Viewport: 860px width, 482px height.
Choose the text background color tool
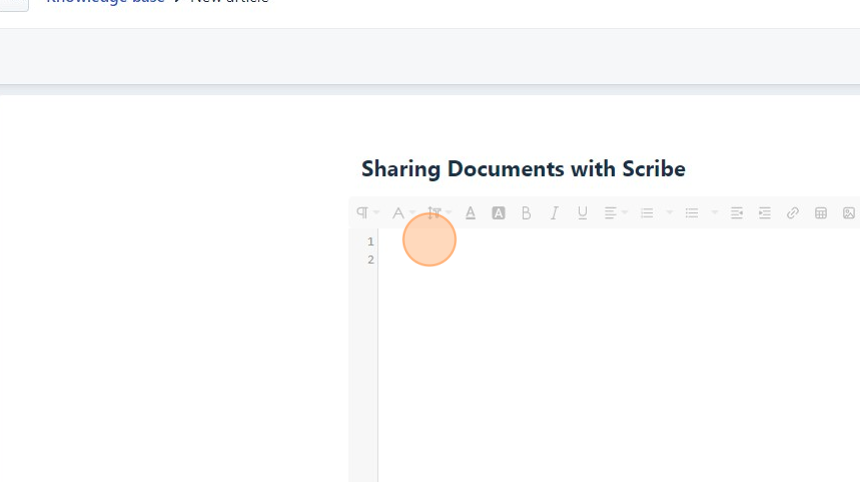click(x=498, y=213)
